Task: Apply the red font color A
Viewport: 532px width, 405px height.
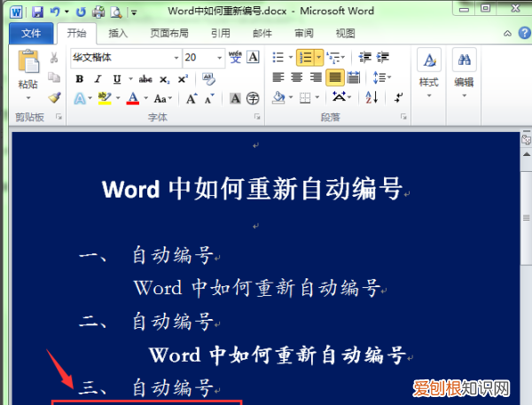Action: tap(133, 98)
